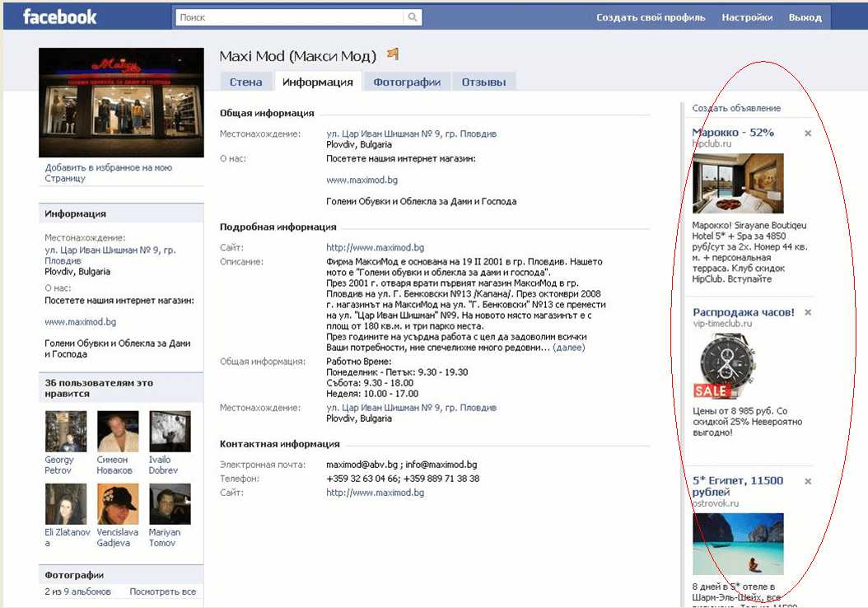Open http://www.maximod.bg link in Подробная информация
Viewport: 868px width, 608px height.
tap(376, 247)
